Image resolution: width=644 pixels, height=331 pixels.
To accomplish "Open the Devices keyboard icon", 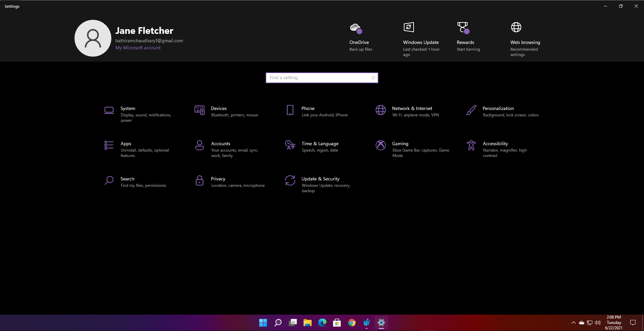I will coord(200,110).
